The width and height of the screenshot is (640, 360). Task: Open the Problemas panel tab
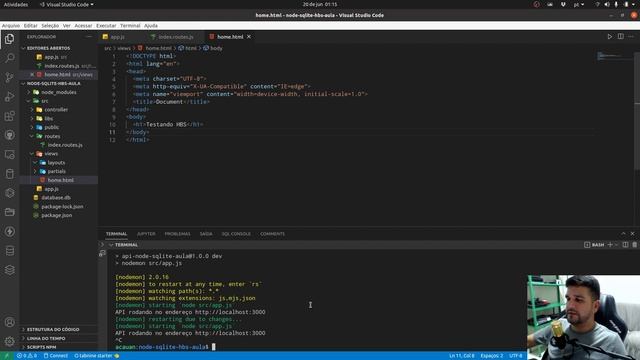click(x=178, y=234)
